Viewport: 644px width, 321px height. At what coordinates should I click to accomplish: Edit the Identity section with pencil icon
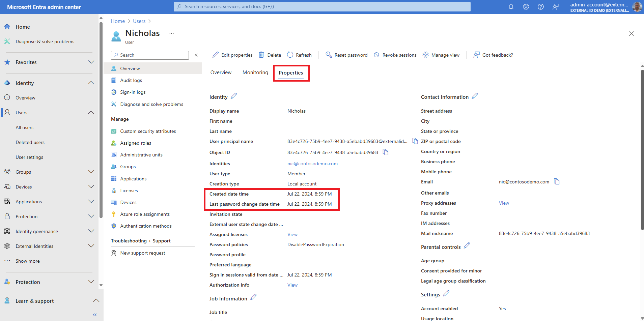234,96
